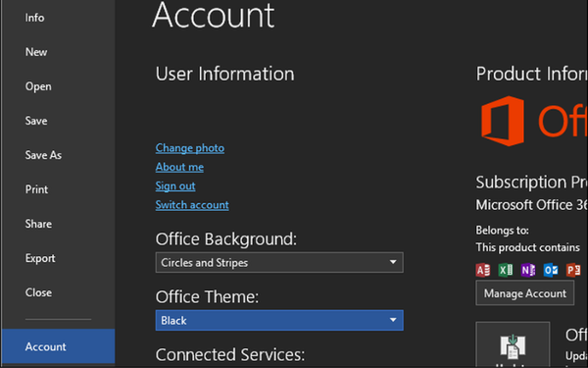Click the OneNote app icon

click(528, 270)
